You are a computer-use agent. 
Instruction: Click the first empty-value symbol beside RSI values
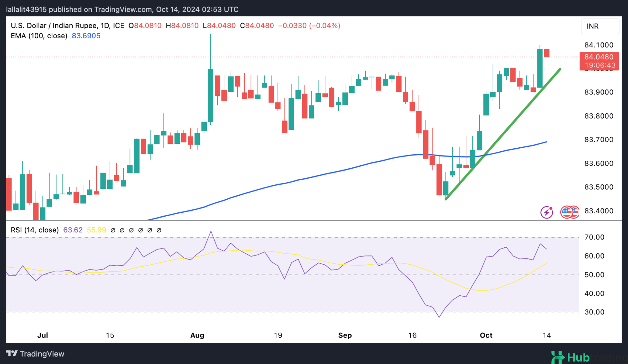click(113, 230)
